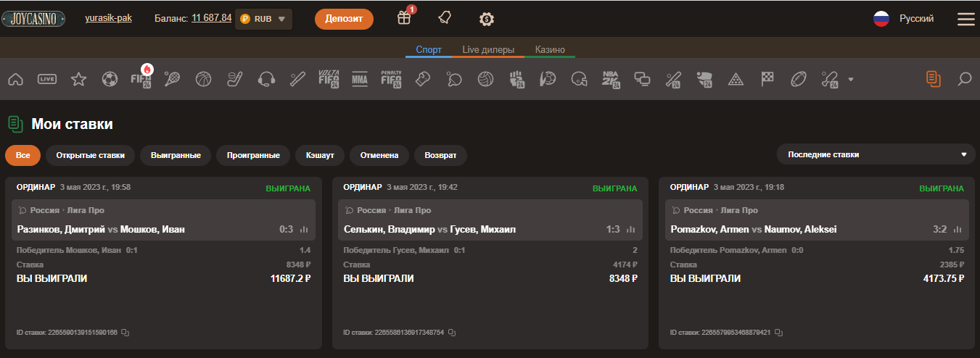Show match statistics for Разинков vs Мошков

304,230
